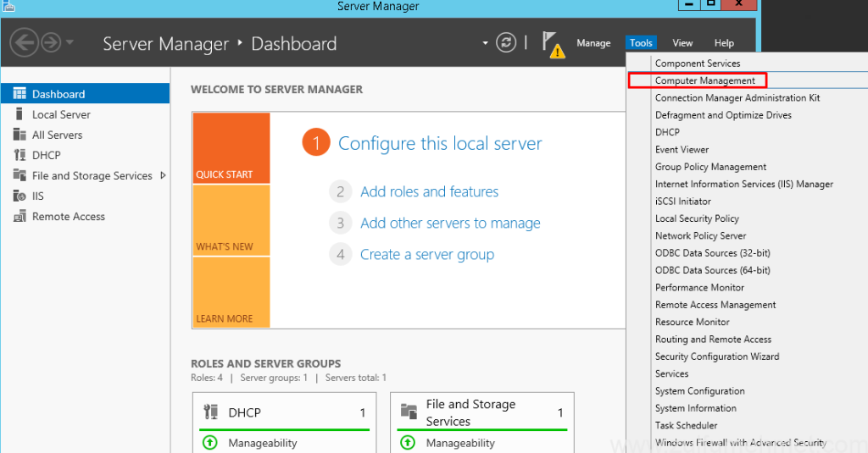868x453 pixels.
Task: Select the Quick Start tile
Action: click(231, 147)
